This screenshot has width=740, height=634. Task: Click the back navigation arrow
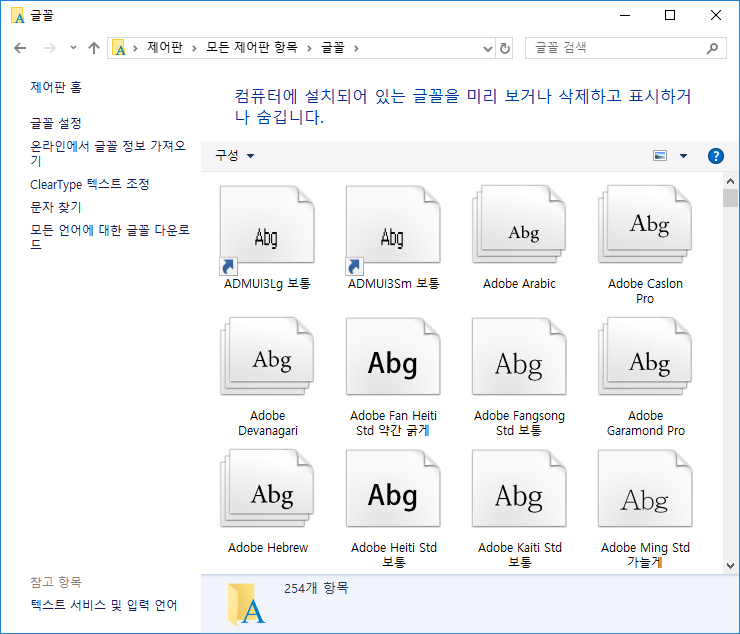pyautogui.click(x=20, y=48)
